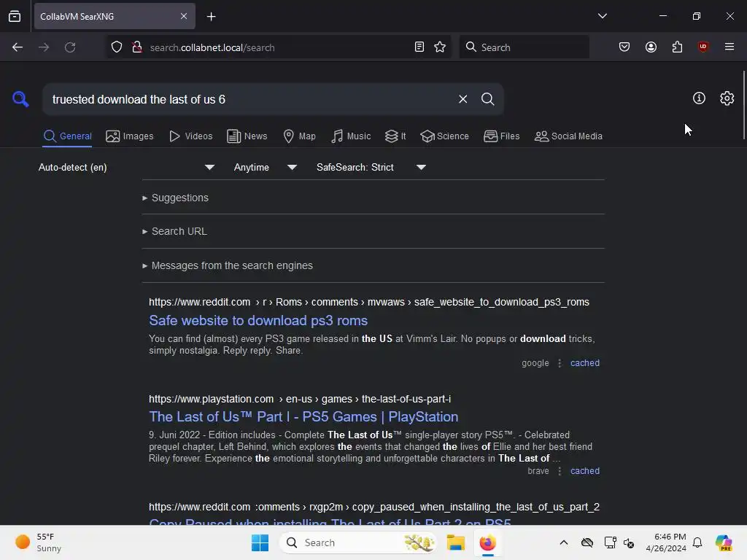Click the reddit.com safe_website_to_download_ps3_roms URL

[368, 302]
